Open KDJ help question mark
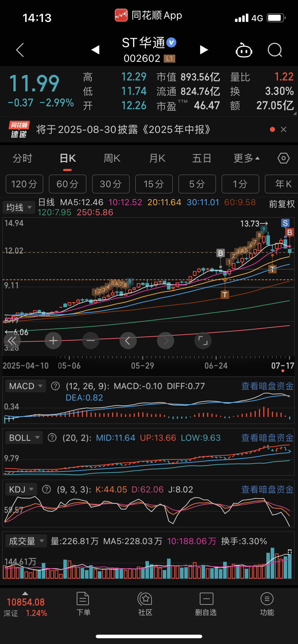The width and height of the screenshot is (298, 644). coord(46,489)
